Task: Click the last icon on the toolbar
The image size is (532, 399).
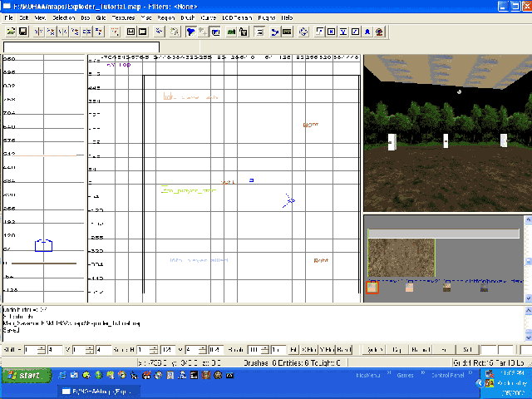Action: click(379, 32)
